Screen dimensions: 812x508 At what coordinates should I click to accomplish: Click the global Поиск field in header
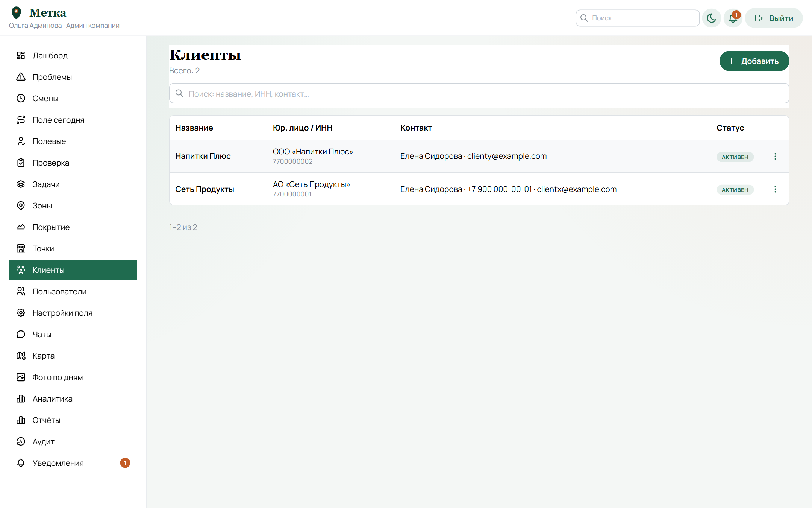click(x=638, y=18)
